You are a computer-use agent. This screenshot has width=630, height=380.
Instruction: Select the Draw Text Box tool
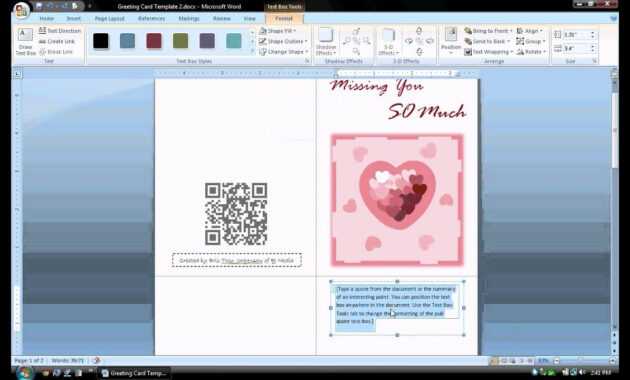click(x=25, y=42)
